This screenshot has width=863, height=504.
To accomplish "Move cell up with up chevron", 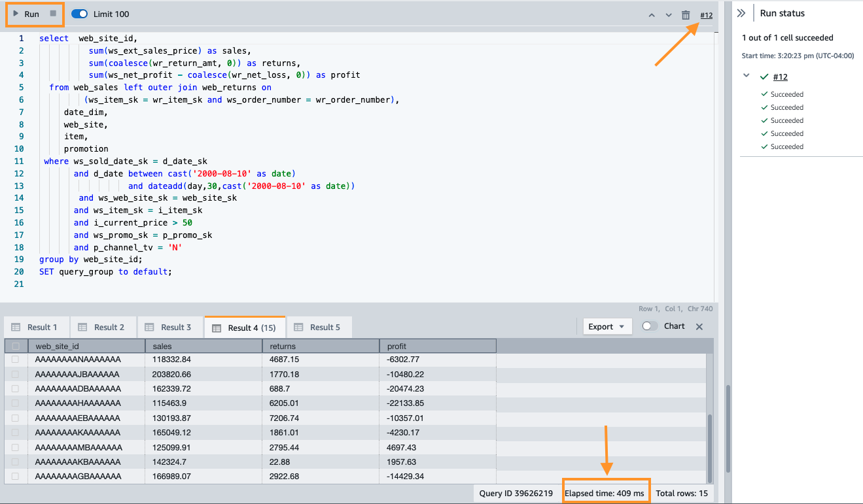I will pyautogui.click(x=652, y=15).
